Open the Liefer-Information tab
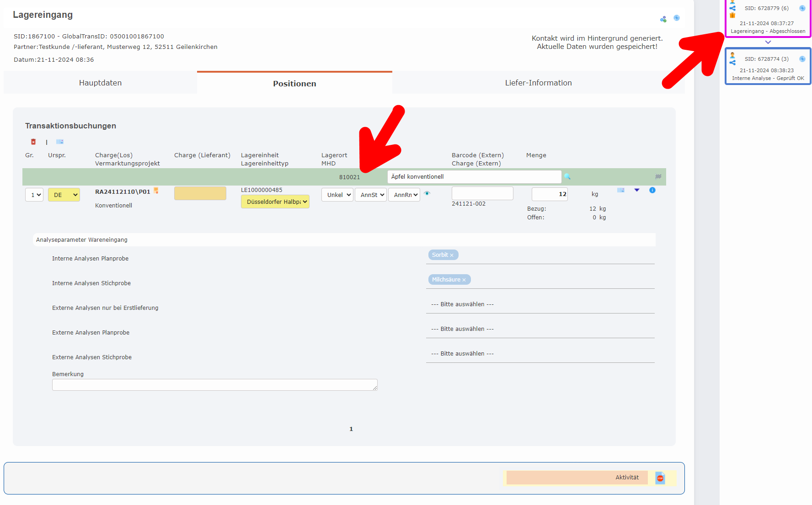 [x=539, y=83]
